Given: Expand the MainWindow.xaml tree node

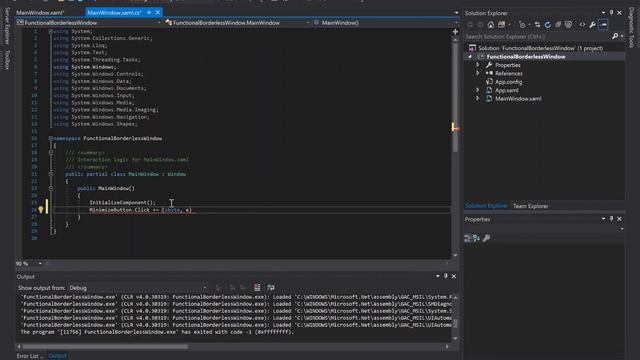Looking at the screenshot, I should [478, 98].
